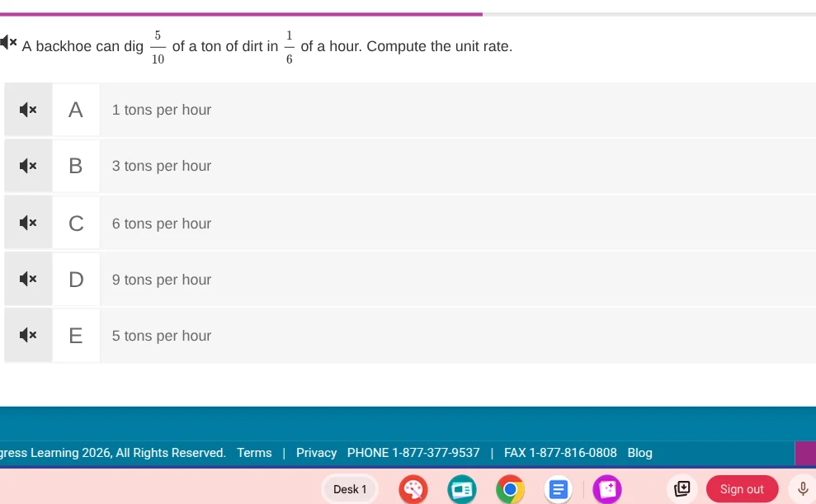Play audio for the question text
Viewport: 816px width, 504px height.
click(x=8, y=42)
